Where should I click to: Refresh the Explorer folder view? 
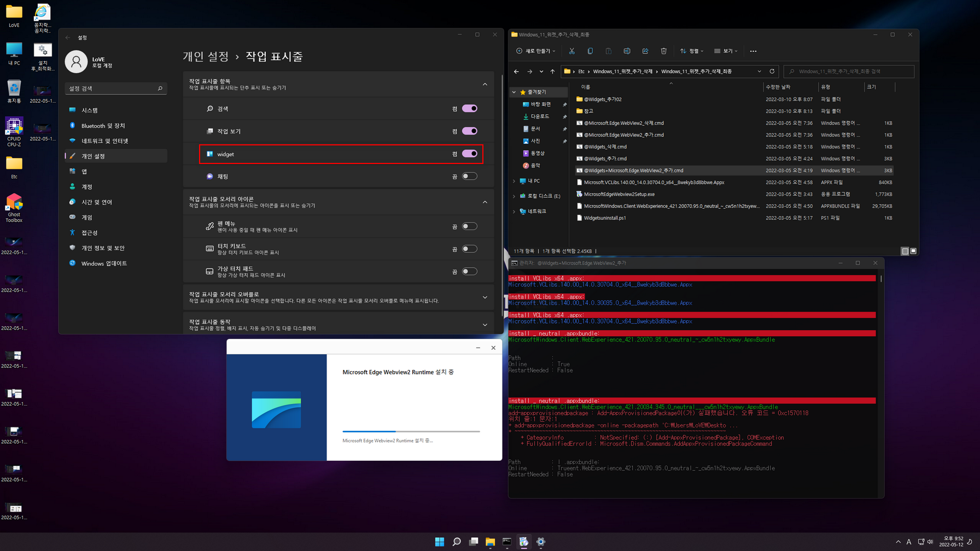(772, 71)
